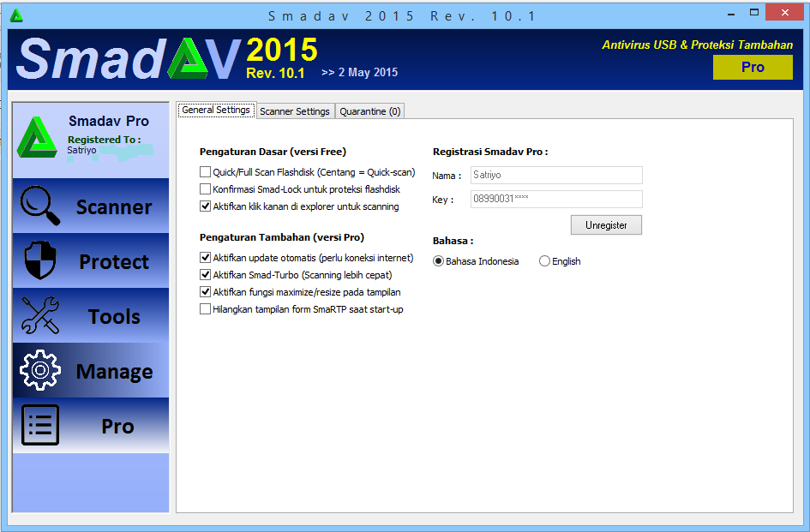Check Hilangkan tampilan form SmaRTP option
Screen dimensions: 810x532
[205, 309]
